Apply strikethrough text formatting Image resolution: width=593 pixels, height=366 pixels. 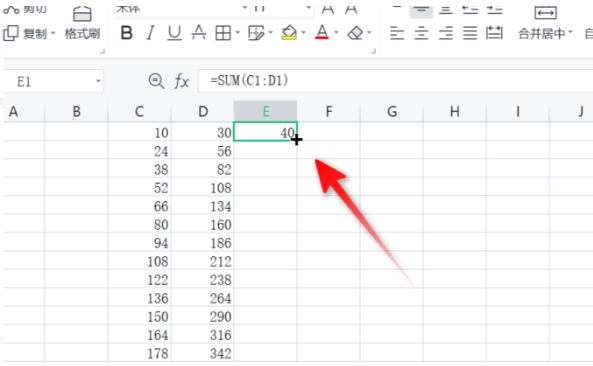pos(199,33)
